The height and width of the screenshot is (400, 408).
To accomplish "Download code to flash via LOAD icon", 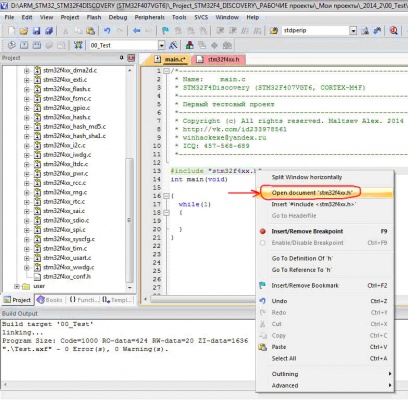I will click(78, 45).
